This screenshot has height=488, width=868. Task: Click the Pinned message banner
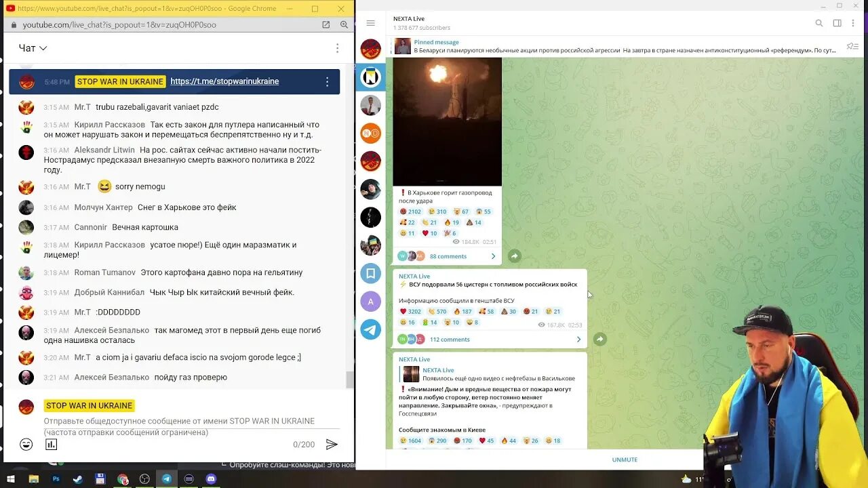pyautogui.click(x=615, y=46)
